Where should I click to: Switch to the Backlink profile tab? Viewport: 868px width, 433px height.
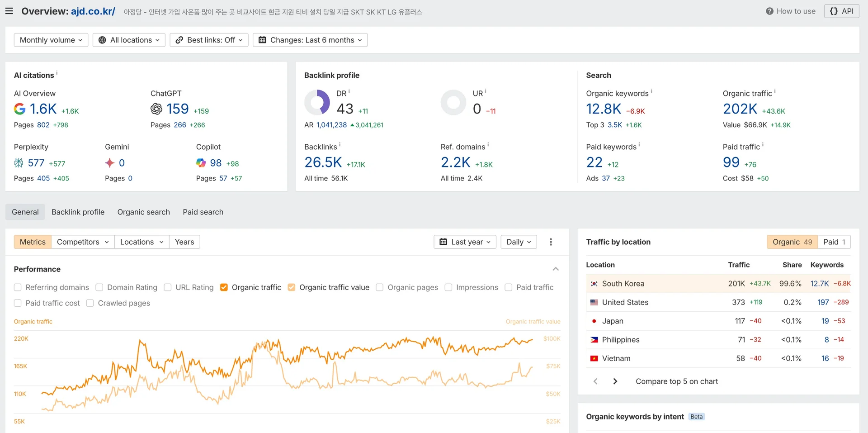78,212
